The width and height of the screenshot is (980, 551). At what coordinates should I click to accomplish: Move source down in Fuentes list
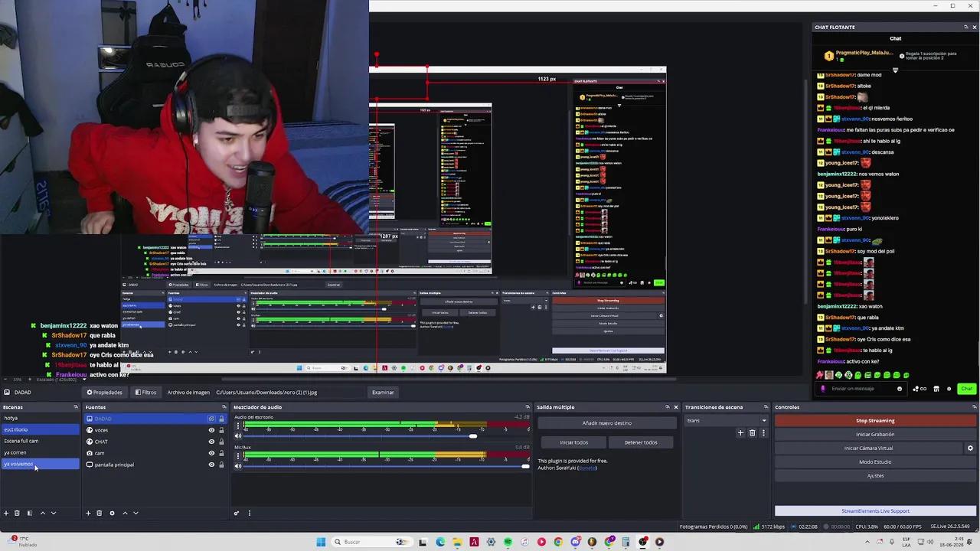(136, 513)
